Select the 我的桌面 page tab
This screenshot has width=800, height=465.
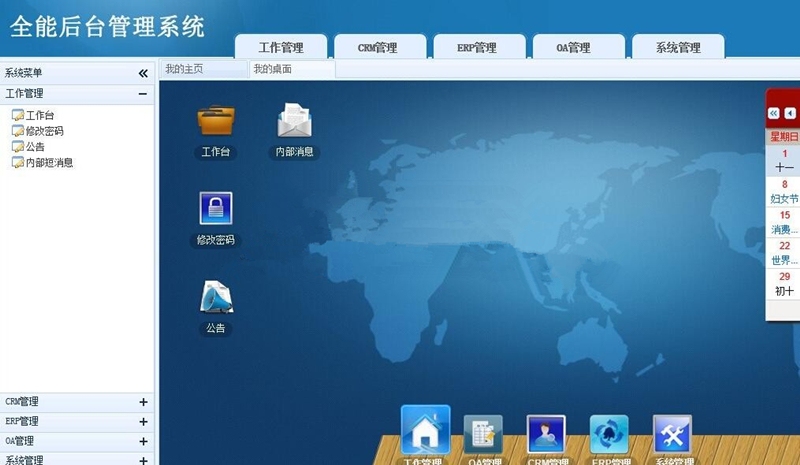292,69
